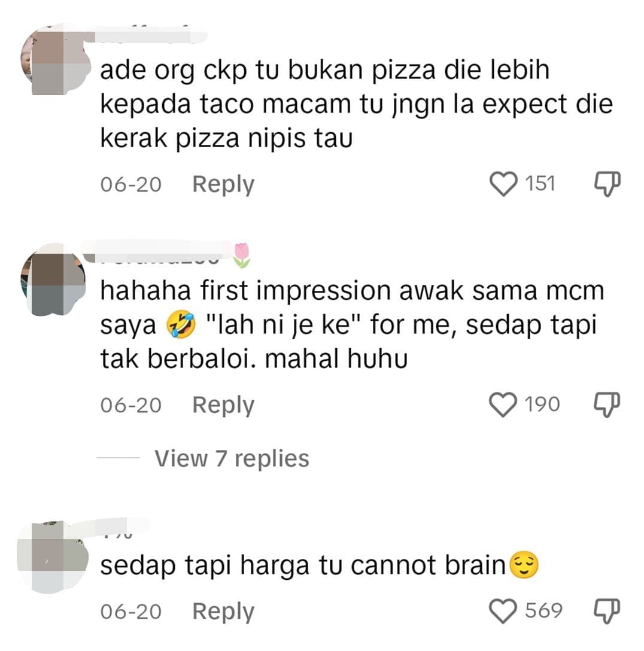644x651 pixels.
Task: Open first commenter's profile picture
Action: pos(56,60)
